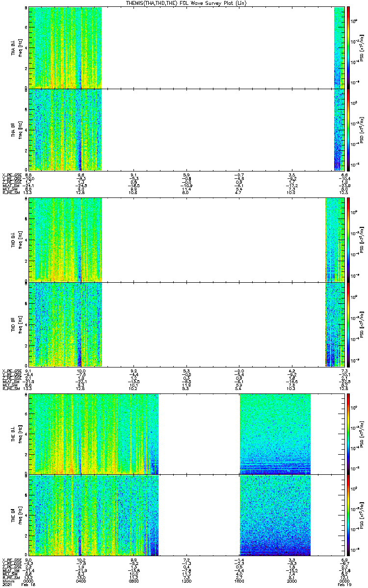Click the PSD units label beside THA B-perpendicular colorbar
Image resolution: width=368 pixels, height=588 pixels.
point(362,47)
